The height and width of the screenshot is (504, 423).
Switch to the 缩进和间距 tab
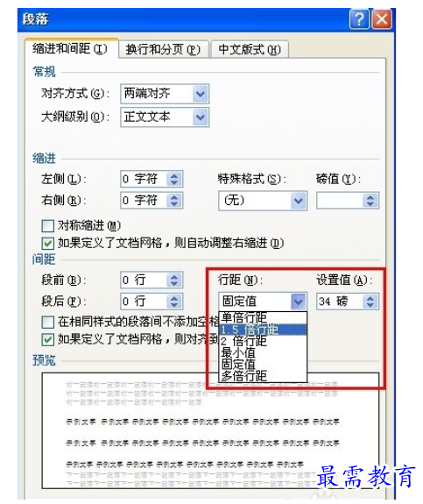pyautogui.click(x=71, y=49)
